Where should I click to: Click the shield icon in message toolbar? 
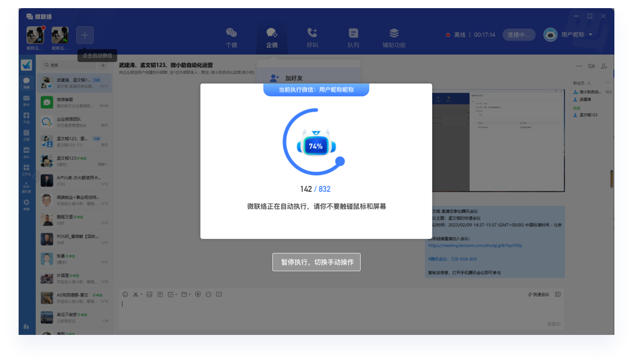198,295
